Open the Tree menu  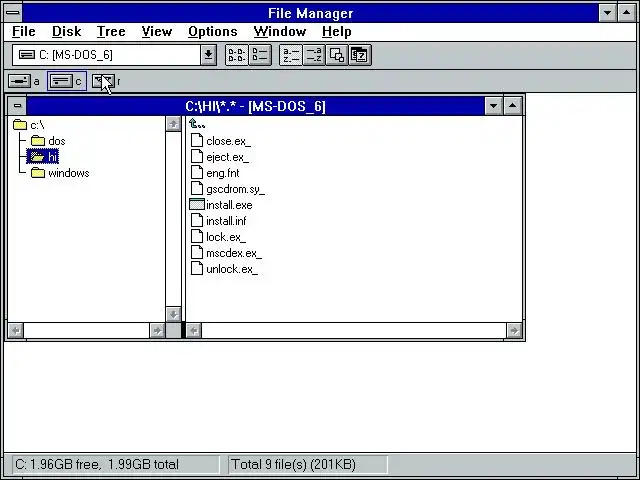tap(111, 31)
